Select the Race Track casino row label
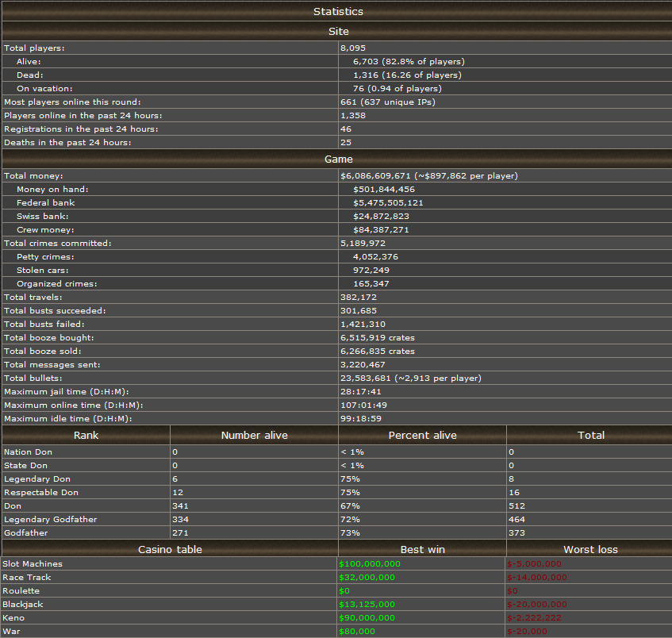672x638 pixels. 26,578
